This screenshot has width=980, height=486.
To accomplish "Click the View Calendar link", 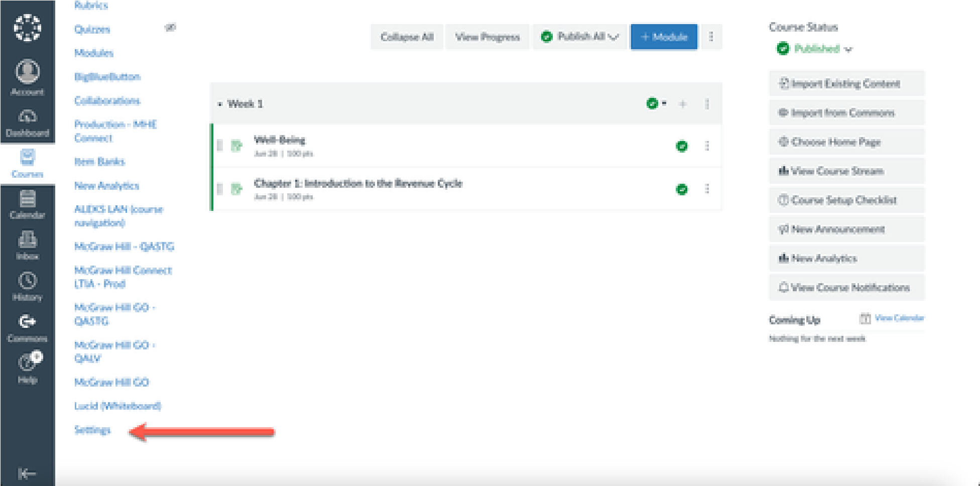I will click(x=898, y=318).
